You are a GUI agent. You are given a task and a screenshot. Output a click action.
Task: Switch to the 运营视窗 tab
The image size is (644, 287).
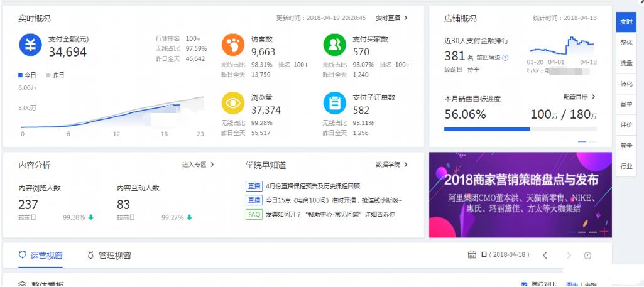point(41,256)
